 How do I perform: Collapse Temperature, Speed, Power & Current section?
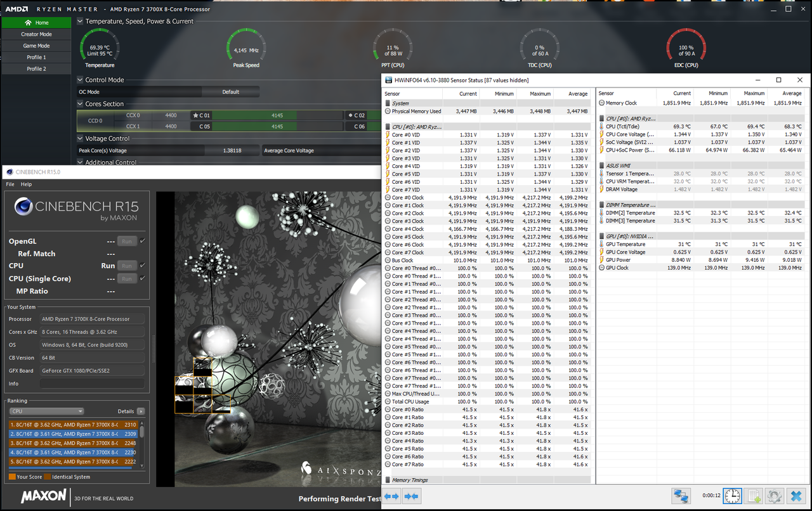[80, 21]
